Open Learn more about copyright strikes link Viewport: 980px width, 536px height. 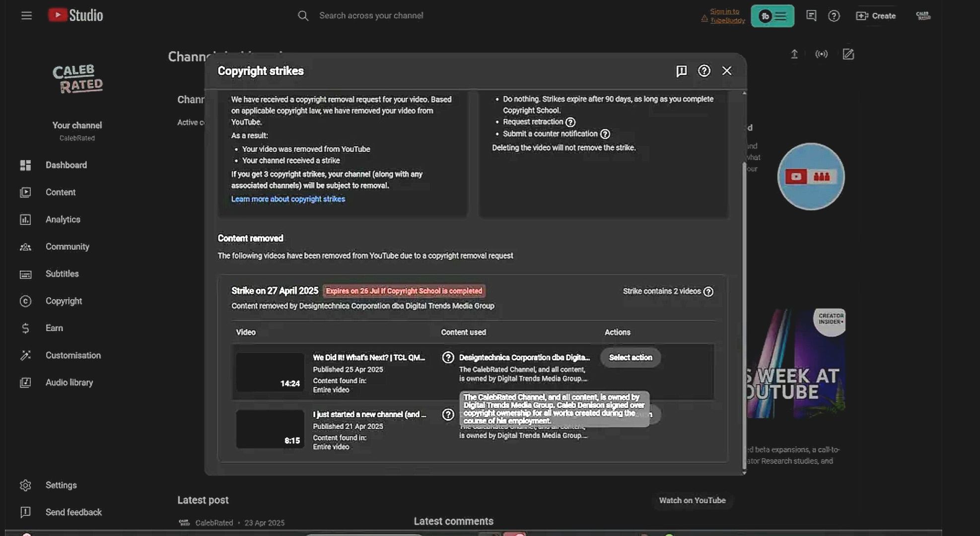pos(288,199)
